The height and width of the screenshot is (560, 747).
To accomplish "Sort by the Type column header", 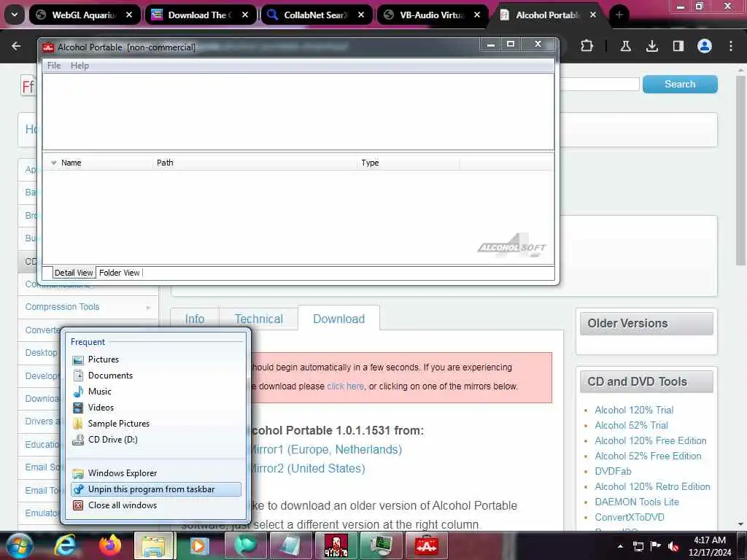I will (x=409, y=163).
